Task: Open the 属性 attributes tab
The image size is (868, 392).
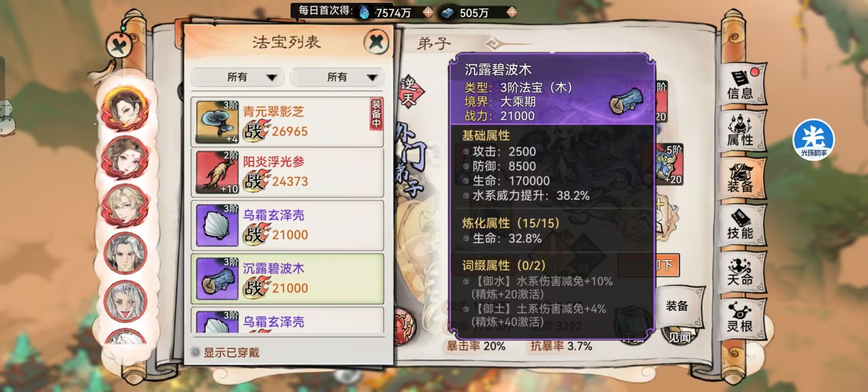Action: tap(741, 131)
